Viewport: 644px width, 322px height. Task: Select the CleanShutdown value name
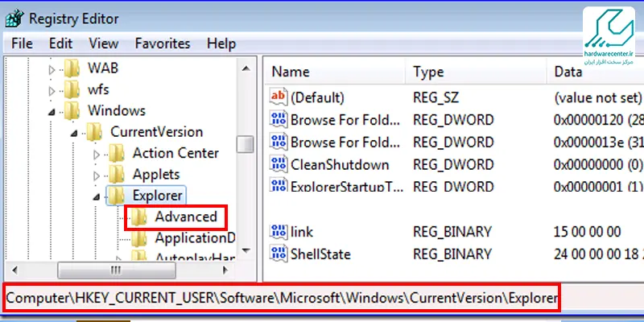pyautogui.click(x=340, y=165)
